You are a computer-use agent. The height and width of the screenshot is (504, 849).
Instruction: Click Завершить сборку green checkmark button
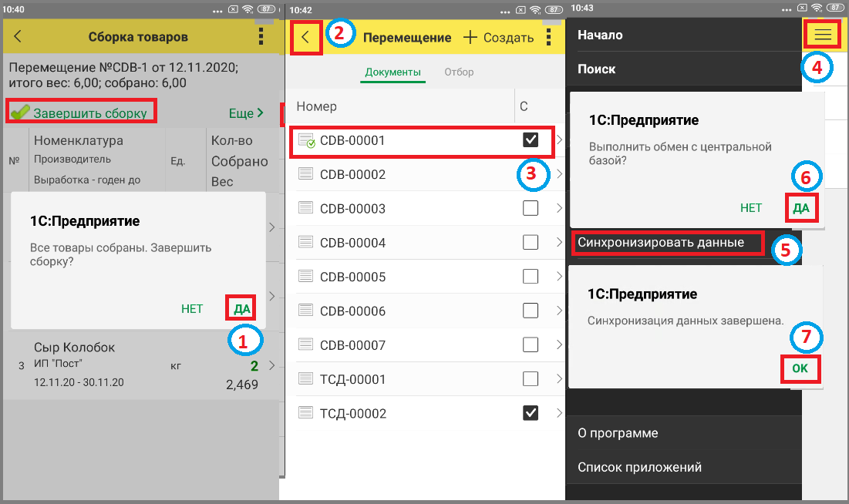(81, 113)
